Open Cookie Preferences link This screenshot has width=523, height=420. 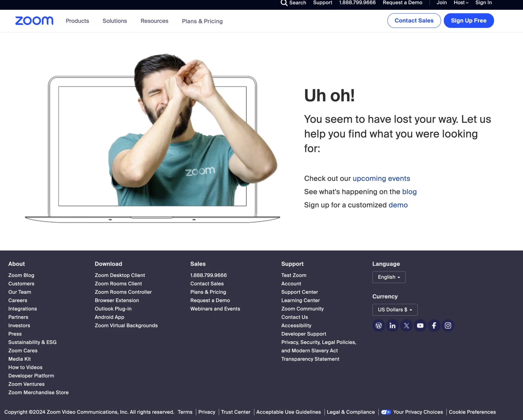(x=472, y=412)
